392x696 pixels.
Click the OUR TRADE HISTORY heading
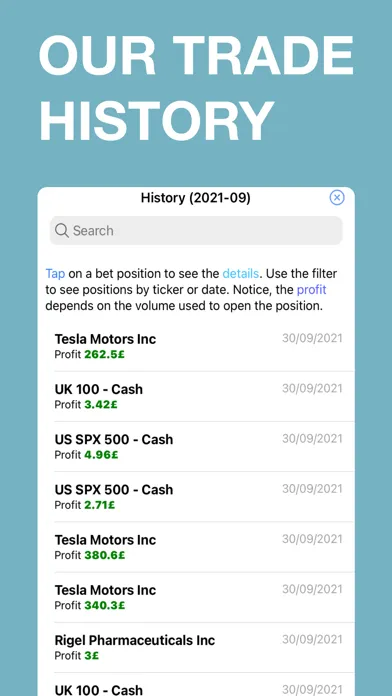[x=196, y=87]
